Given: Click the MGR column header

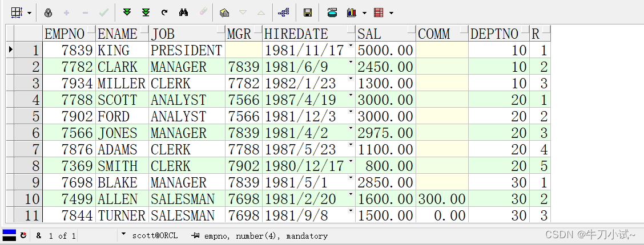Looking at the screenshot, I should click(x=244, y=33).
